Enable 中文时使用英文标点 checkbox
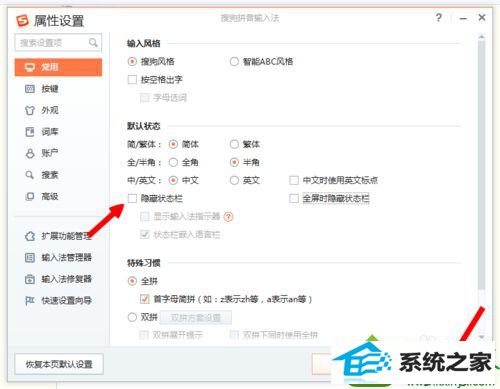 pyautogui.click(x=294, y=180)
